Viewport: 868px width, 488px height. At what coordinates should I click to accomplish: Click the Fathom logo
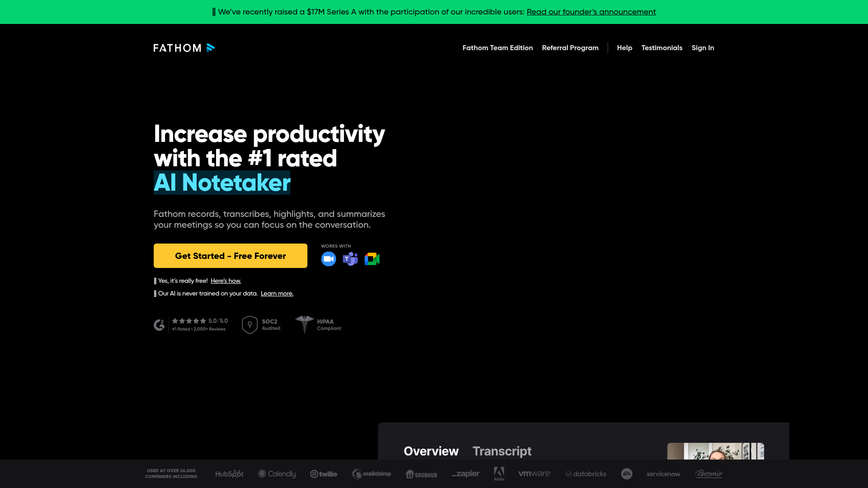[184, 47]
